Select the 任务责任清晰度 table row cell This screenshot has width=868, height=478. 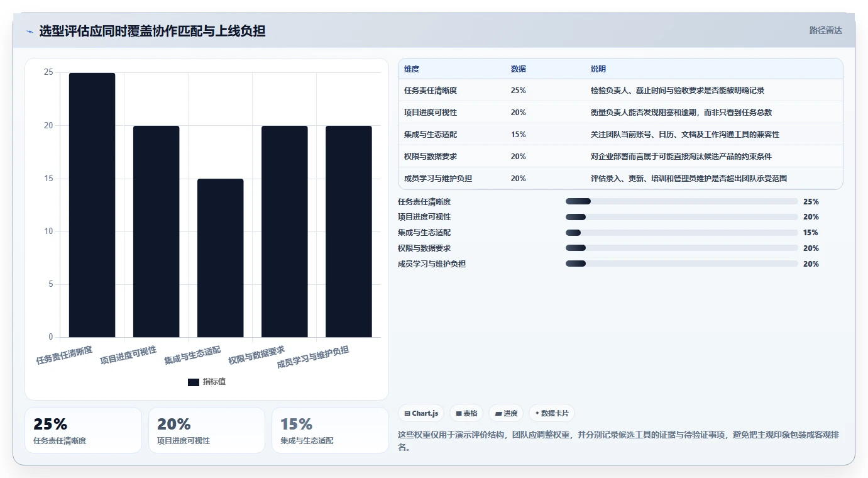[x=431, y=91]
